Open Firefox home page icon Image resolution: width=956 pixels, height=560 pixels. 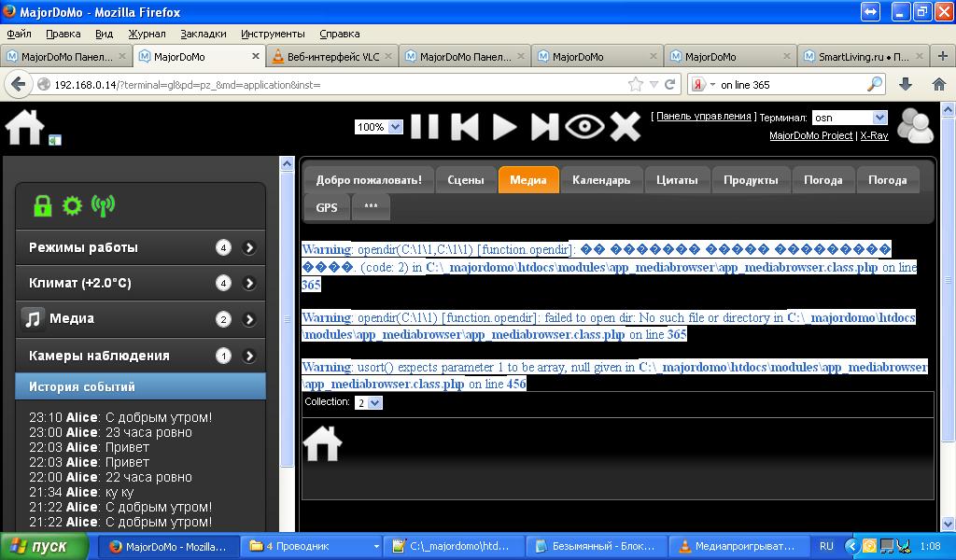click(939, 85)
